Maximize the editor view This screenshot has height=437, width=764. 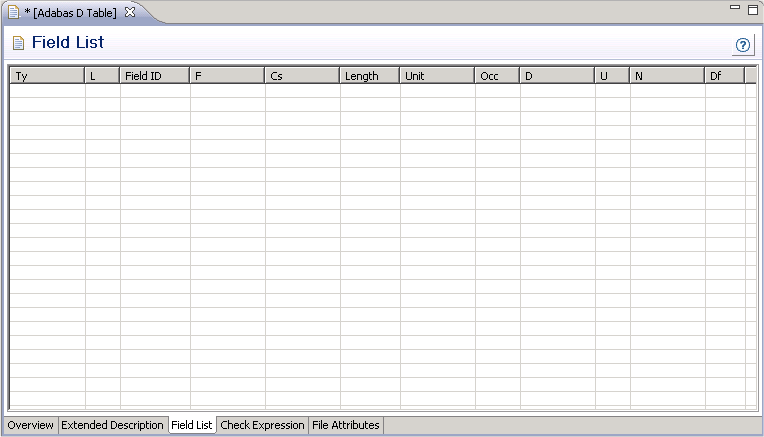(x=753, y=10)
